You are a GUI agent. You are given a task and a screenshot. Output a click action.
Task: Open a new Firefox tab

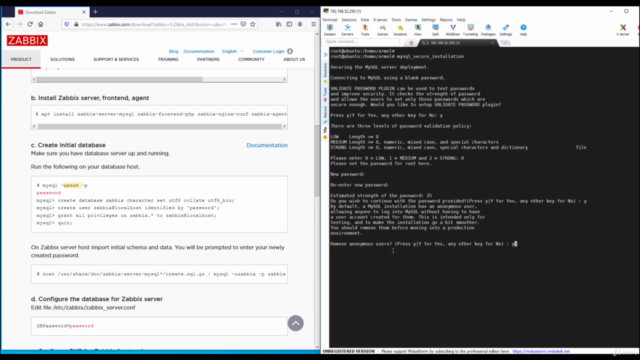click(x=96, y=12)
